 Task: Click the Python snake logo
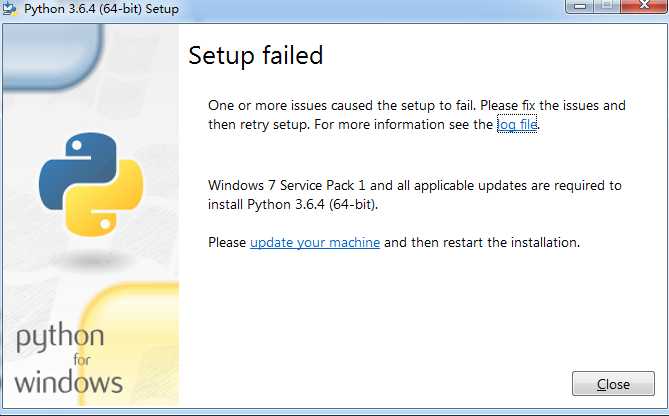pos(91,184)
